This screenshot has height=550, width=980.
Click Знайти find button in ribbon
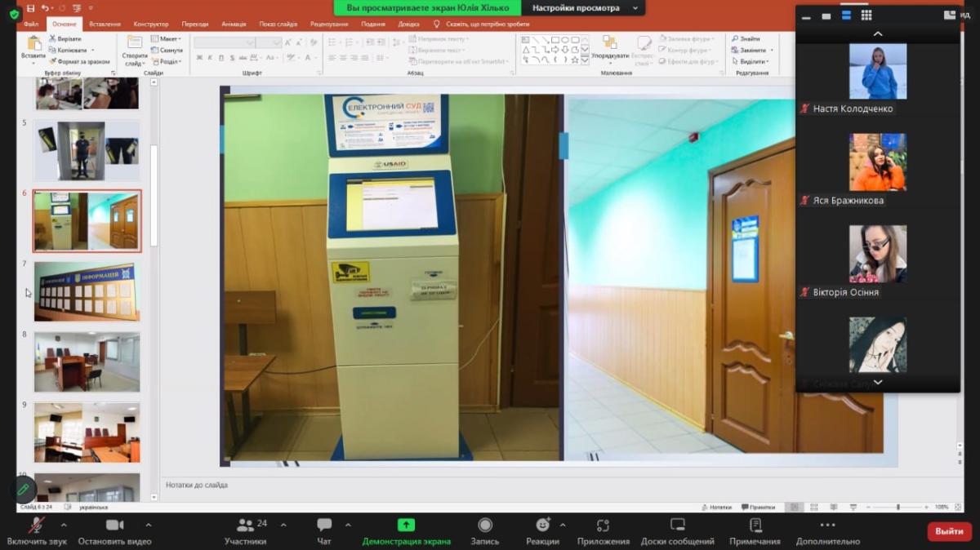(x=746, y=38)
